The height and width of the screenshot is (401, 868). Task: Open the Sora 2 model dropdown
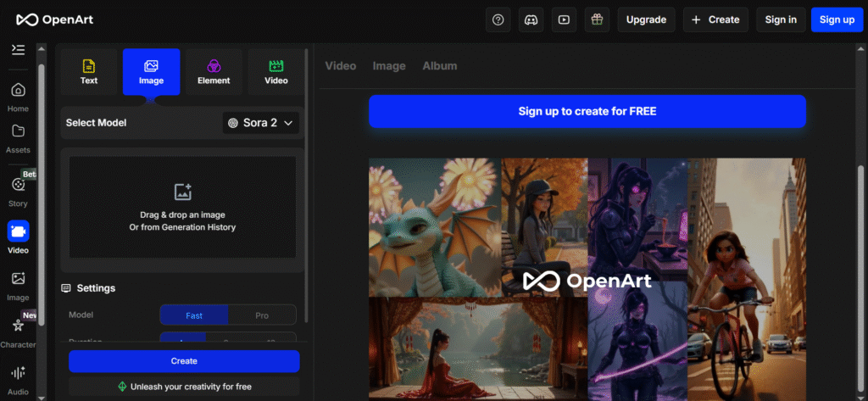pyautogui.click(x=261, y=123)
